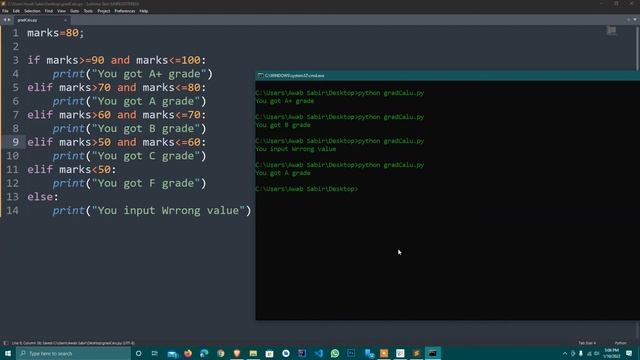This screenshot has height=360, width=640.
Task: Open the Tools menu
Action: coord(88,11)
